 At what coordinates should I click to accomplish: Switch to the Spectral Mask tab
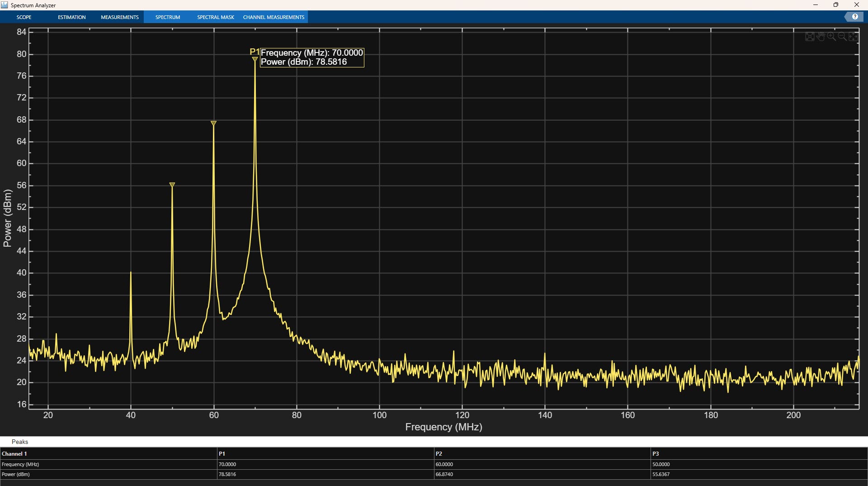click(x=216, y=17)
